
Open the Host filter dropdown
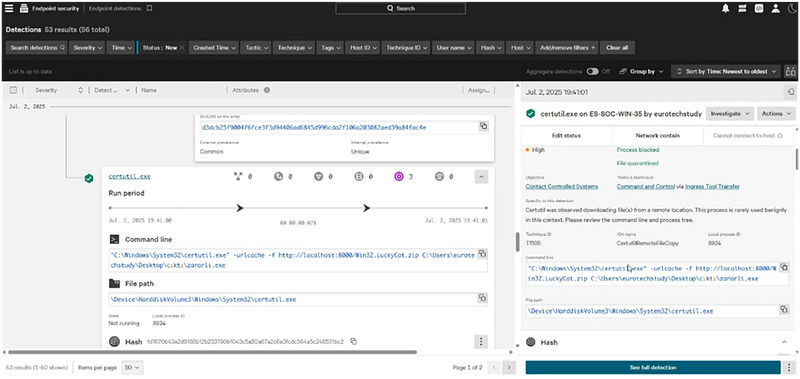tap(520, 47)
